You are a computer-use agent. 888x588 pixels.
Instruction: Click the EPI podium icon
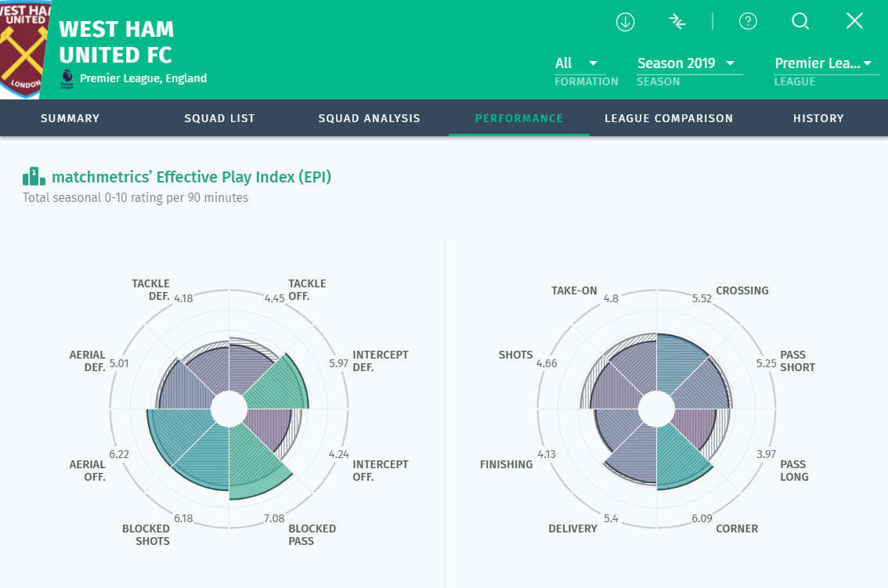[x=34, y=177]
